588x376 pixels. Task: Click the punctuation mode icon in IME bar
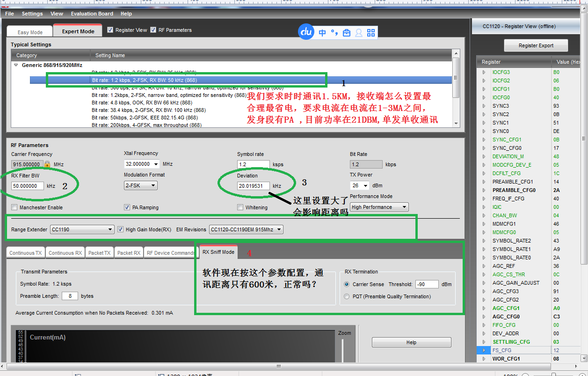[x=334, y=32]
